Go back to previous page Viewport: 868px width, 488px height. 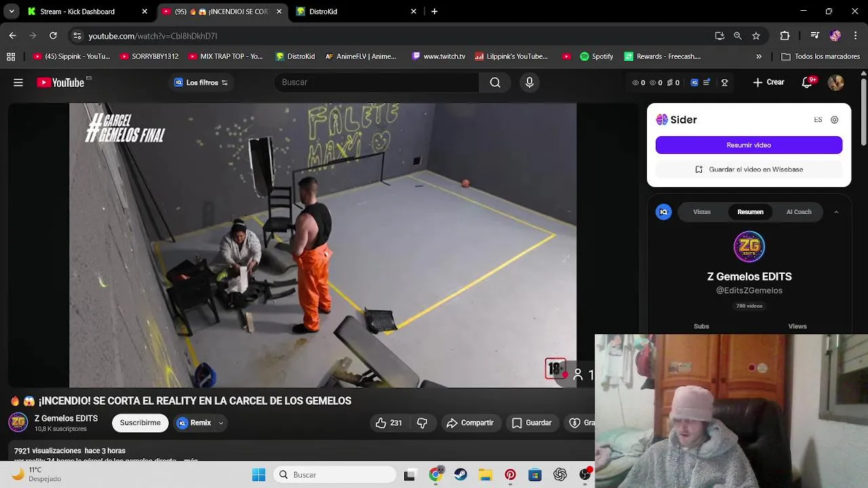pyautogui.click(x=12, y=36)
